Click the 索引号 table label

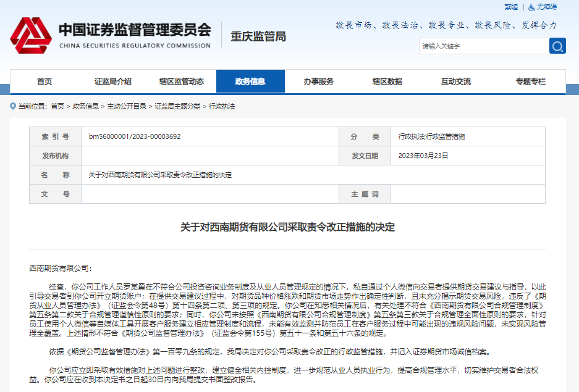pos(56,136)
